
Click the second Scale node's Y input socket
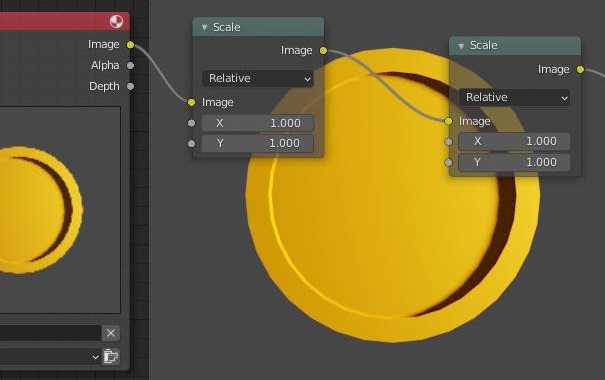tap(448, 162)
